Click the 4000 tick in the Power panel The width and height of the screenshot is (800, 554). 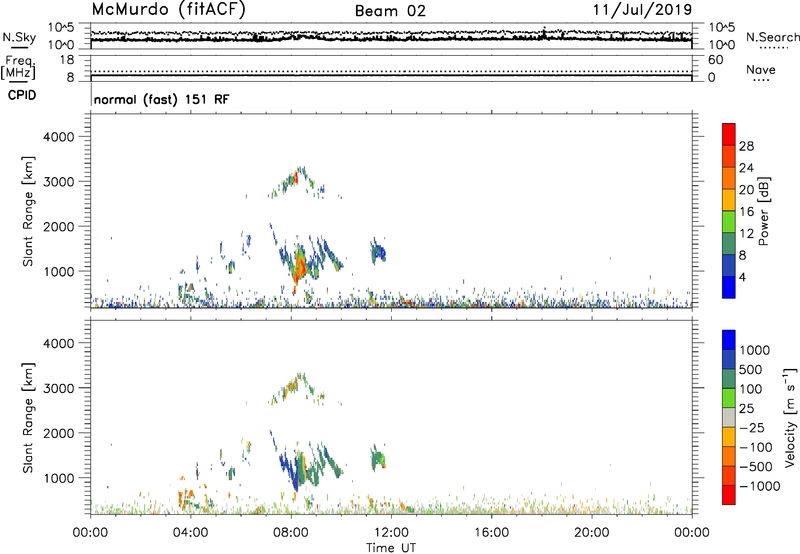coord(59,137)
